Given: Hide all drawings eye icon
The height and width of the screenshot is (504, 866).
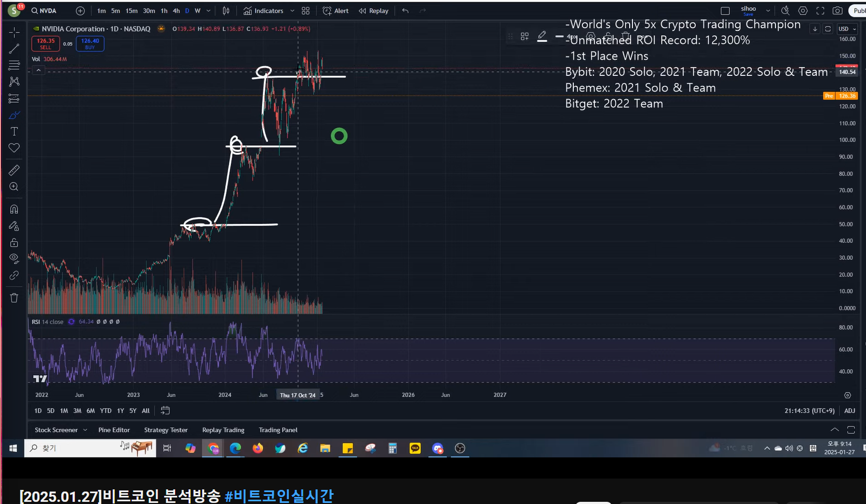Looking at the screenshot, I should (x=14, y=259).
